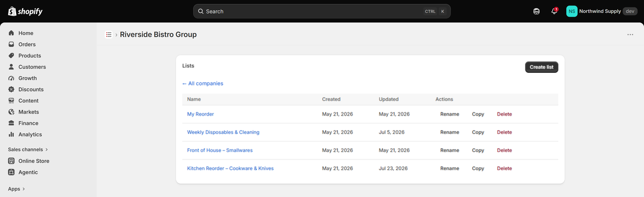
Task: Copy Kitchen Reorder – Cookware & Knives list
Action: (478, 169)
